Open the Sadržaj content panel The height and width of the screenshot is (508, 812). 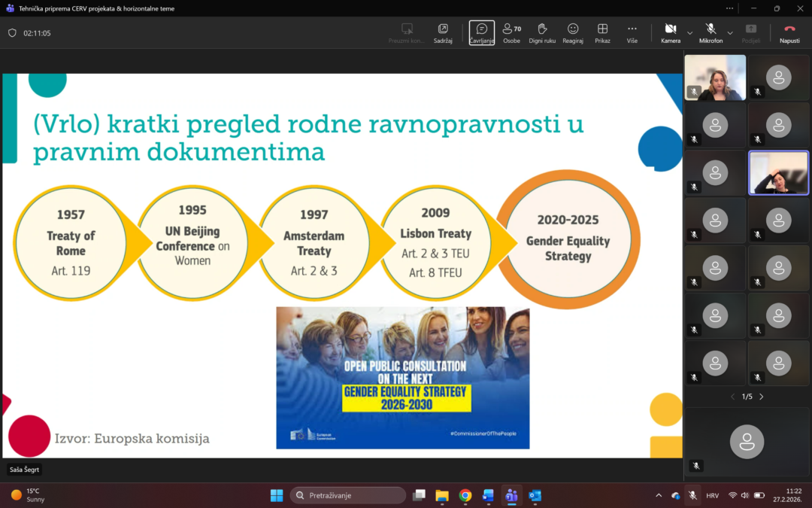pos(443,32)
